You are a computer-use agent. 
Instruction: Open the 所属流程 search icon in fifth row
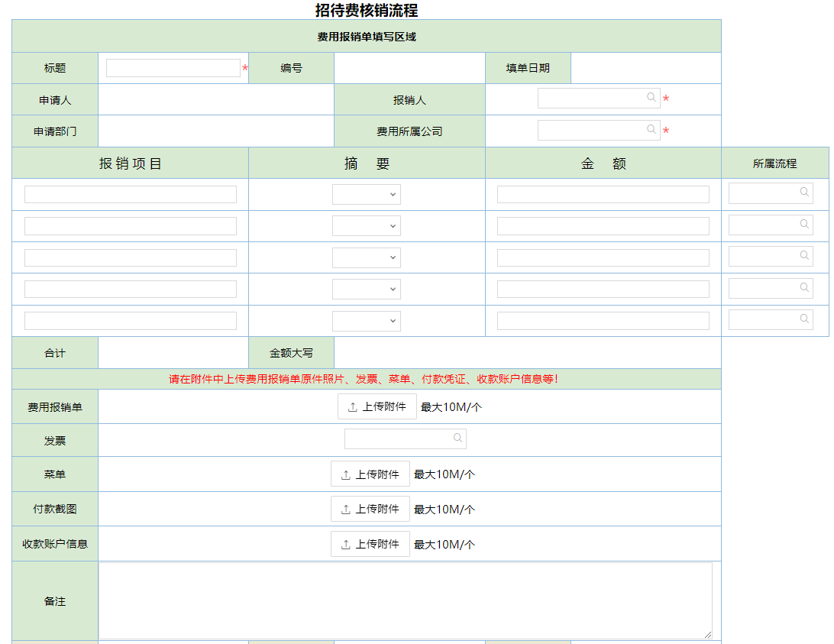coord(804,319)
